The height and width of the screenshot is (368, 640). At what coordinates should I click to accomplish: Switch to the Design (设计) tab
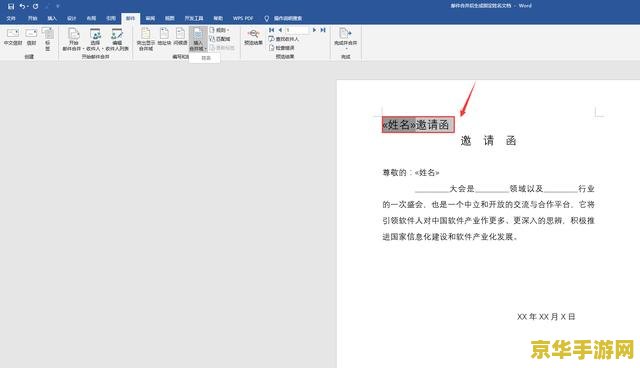(x=71, y=18)
